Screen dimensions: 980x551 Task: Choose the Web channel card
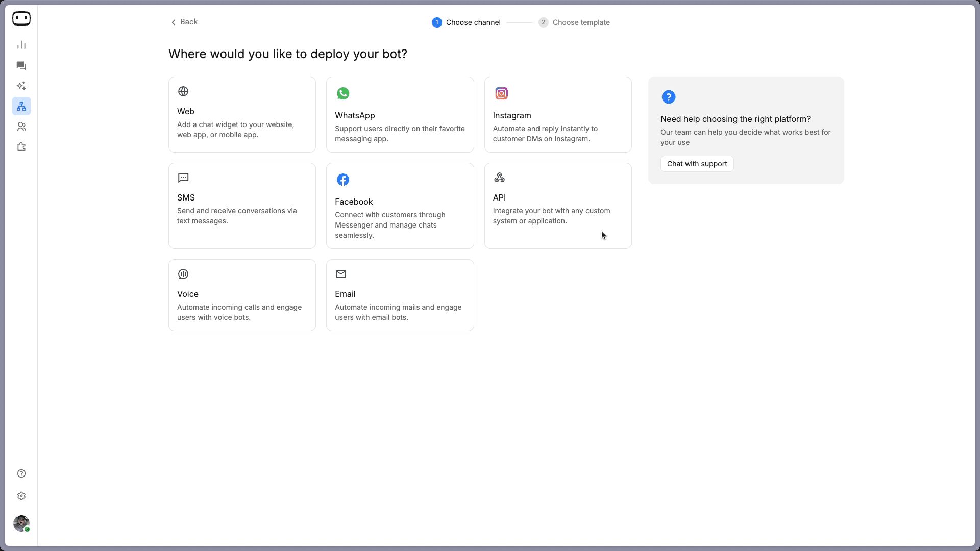coord(242,114)
